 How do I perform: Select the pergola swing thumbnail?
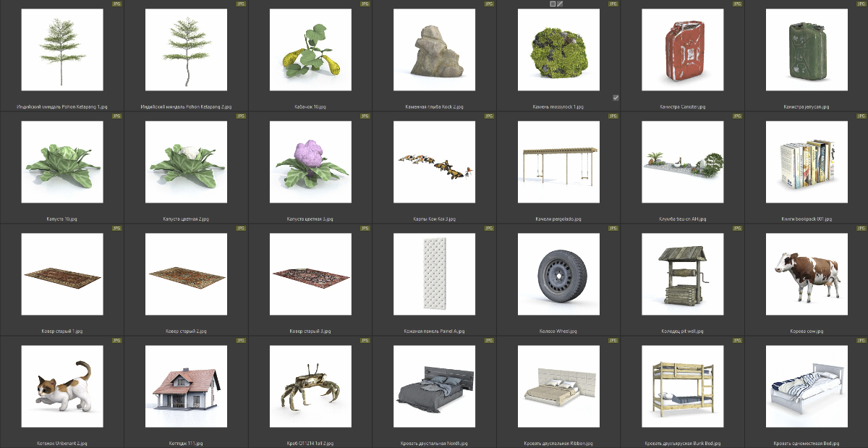coord(558,161)
